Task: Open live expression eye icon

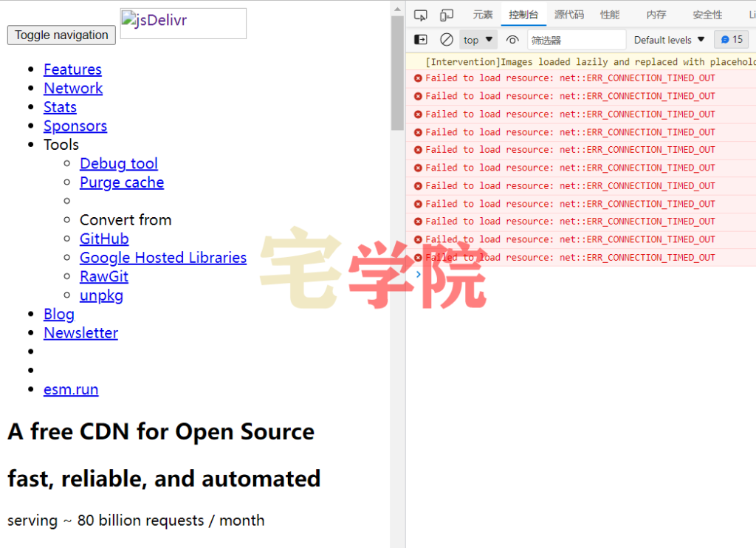Action: [512, 40]
